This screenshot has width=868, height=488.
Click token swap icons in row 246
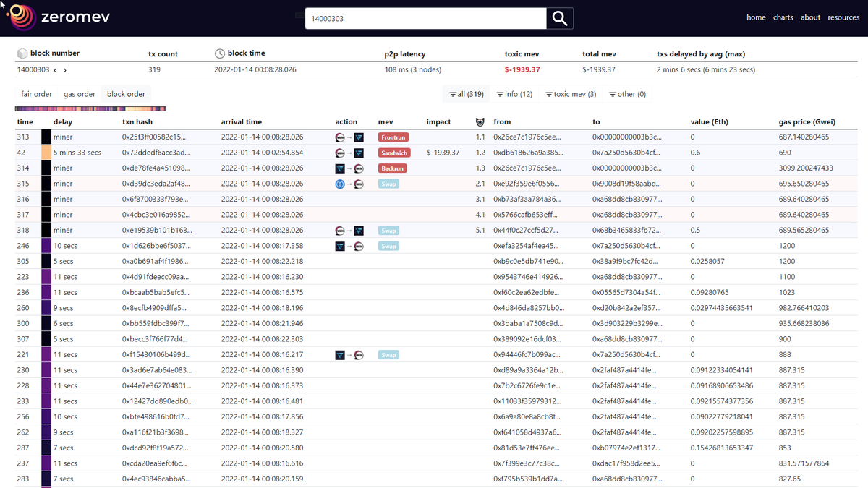tap(349, 247)
